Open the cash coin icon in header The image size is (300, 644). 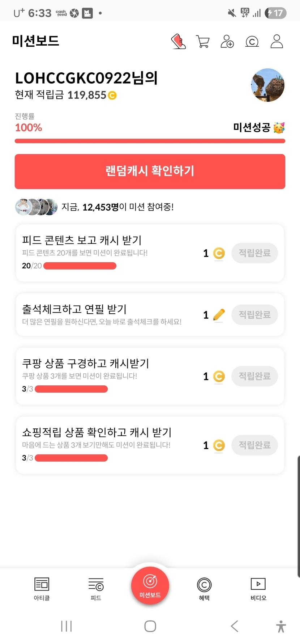click(252, 42)
